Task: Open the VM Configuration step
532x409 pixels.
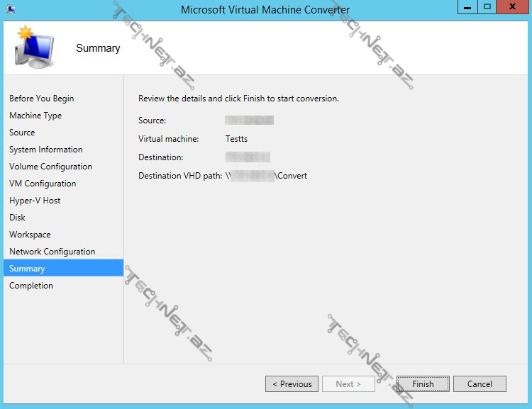Action: click(x=43, y=184)
